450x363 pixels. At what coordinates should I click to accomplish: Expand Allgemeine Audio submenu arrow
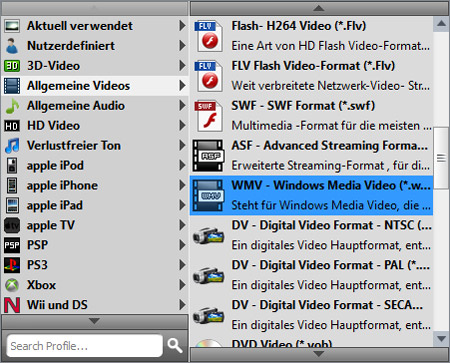click(182, 106)
